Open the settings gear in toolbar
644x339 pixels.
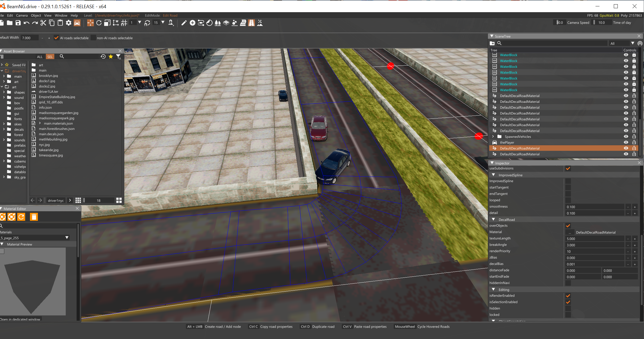click(69, 23)
